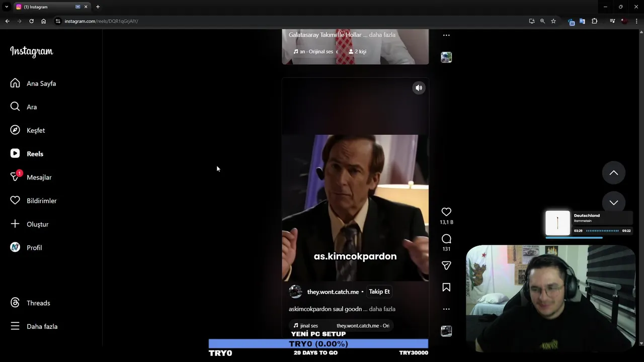644x362 pixels.
Task: Click the Deutschland album cover
Action: click(x=558, y=223)
